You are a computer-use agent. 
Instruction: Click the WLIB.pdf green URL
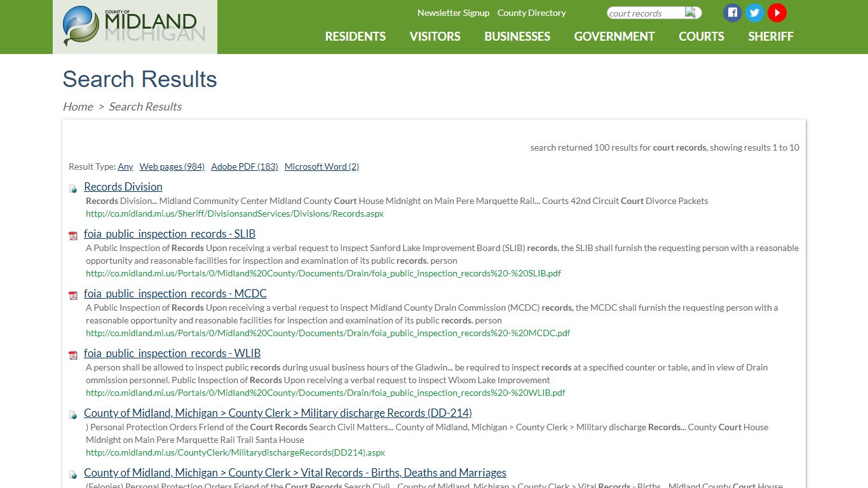pyautogui.click(x=325, y=393)
